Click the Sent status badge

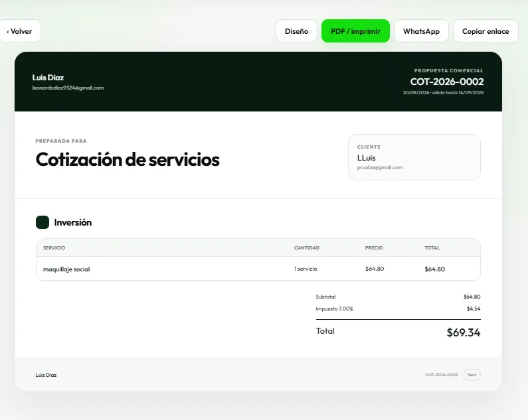pyautogui.click(x=472, y=375)
